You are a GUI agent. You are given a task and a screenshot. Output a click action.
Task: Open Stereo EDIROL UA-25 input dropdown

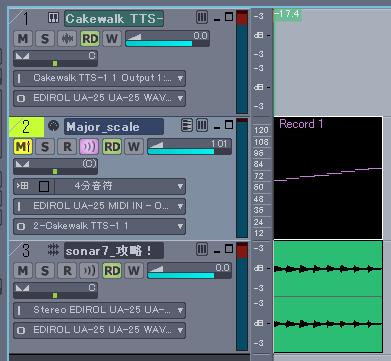click(x=99, y=310)
